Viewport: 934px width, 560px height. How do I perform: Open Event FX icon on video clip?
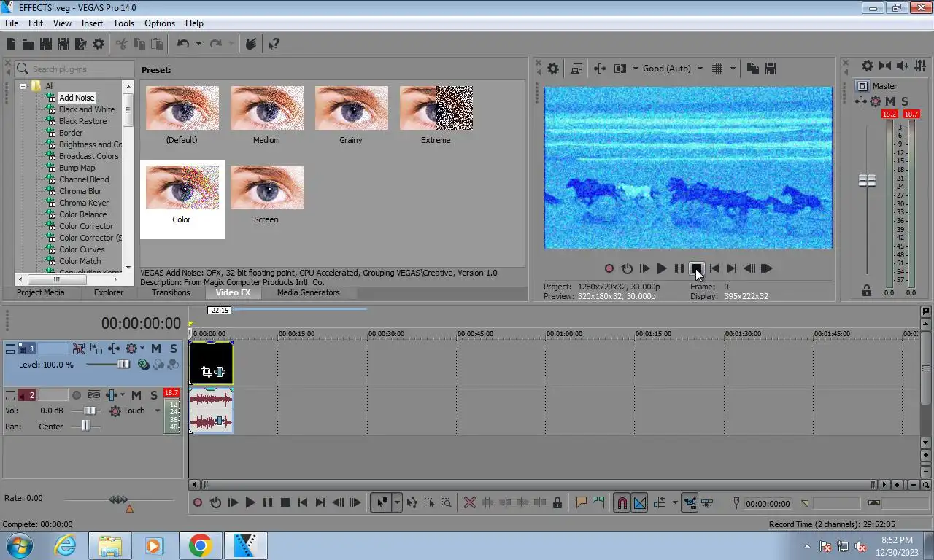220,372
